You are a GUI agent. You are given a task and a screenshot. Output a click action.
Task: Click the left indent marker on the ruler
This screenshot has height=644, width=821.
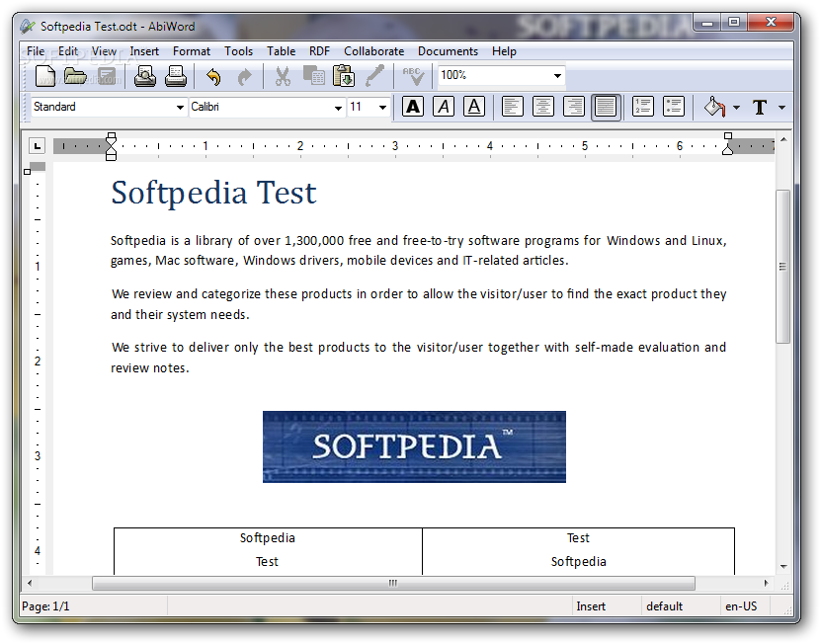coord(111,146)
